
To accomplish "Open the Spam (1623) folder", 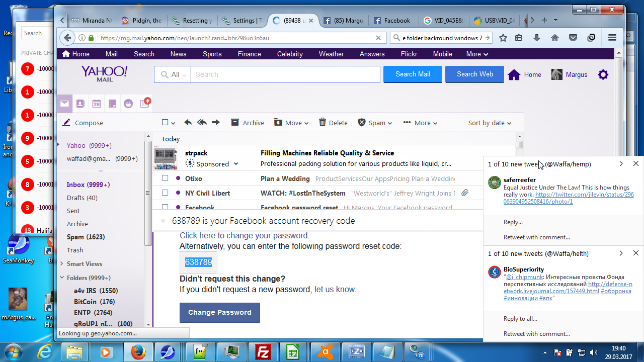I will pyautogui.click(x=86, y=237).
